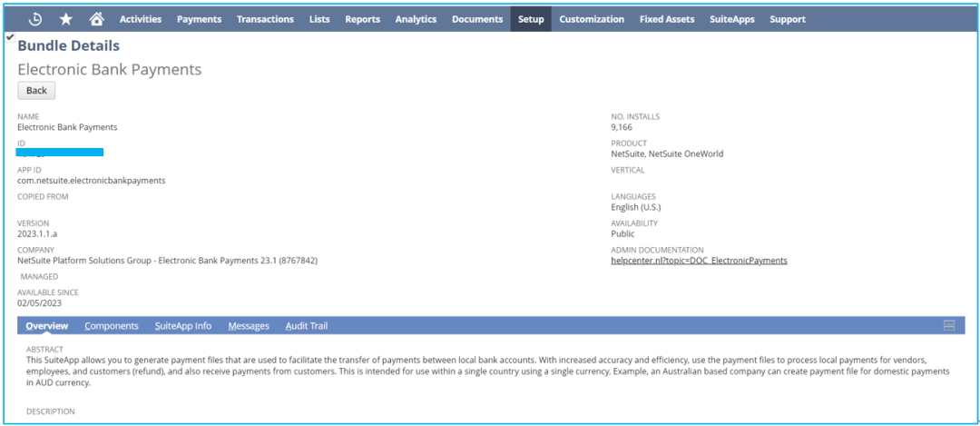
Task: Click the ABSTRACT label
Action: click(x=44, y=349)
